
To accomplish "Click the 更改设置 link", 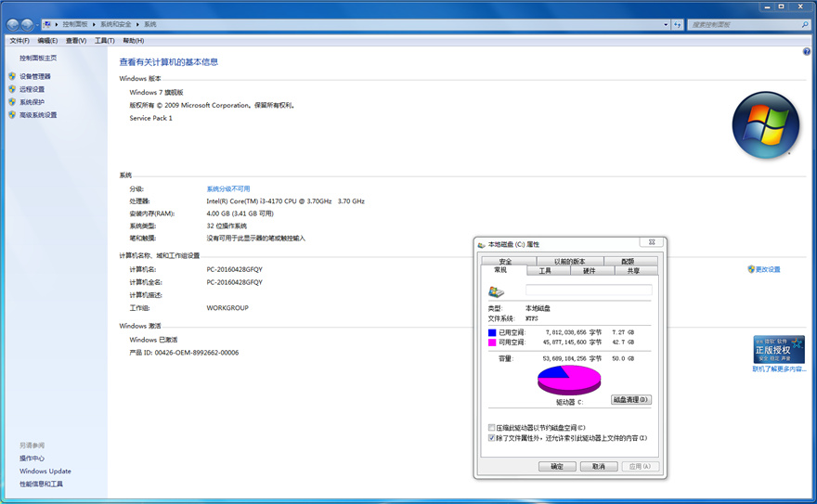I will coord(768,269).
